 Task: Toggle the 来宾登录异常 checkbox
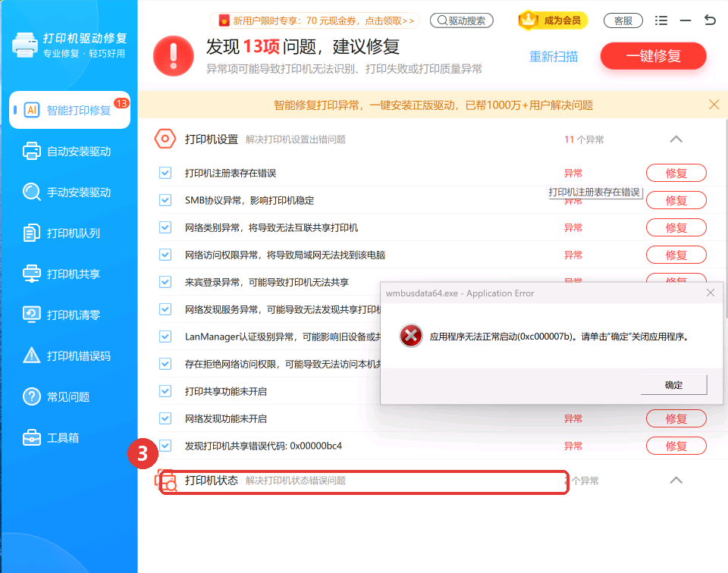(x=165, y=282)
